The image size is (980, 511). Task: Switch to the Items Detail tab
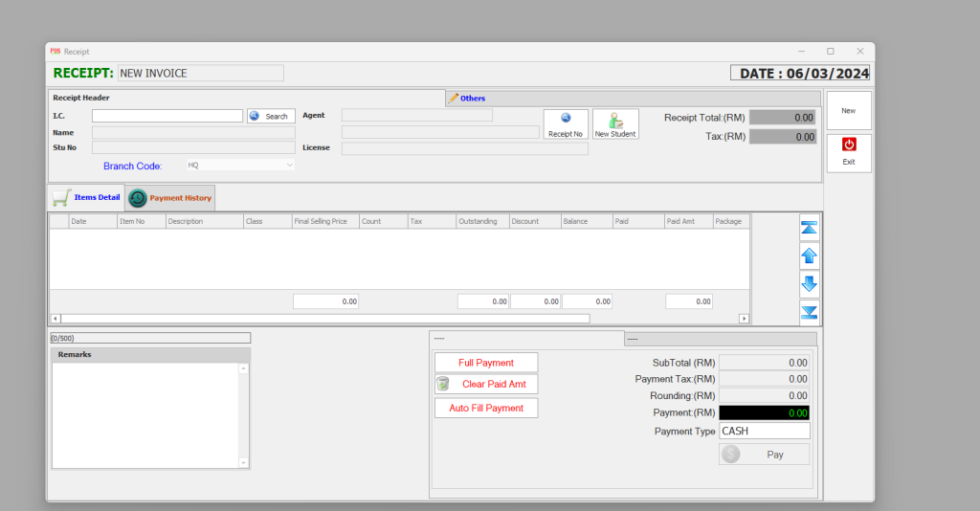pyautogui.click(x=87, y=197)
